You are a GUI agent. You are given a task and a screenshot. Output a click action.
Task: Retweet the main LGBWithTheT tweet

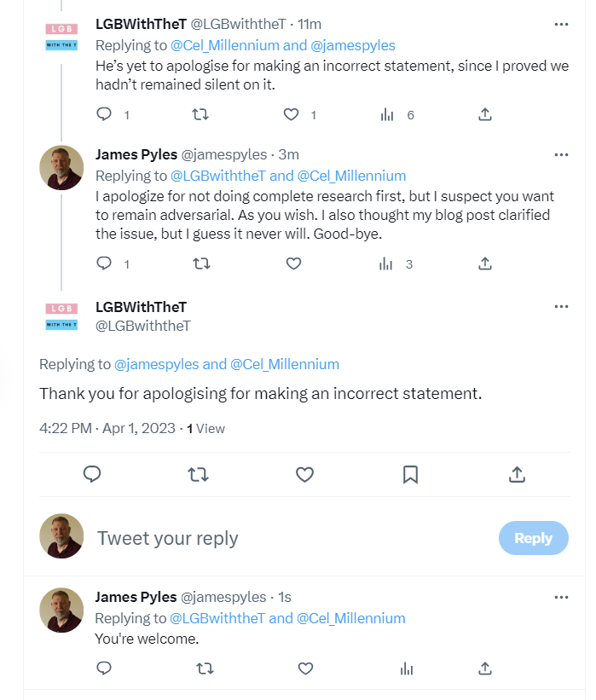coord(198,475)
